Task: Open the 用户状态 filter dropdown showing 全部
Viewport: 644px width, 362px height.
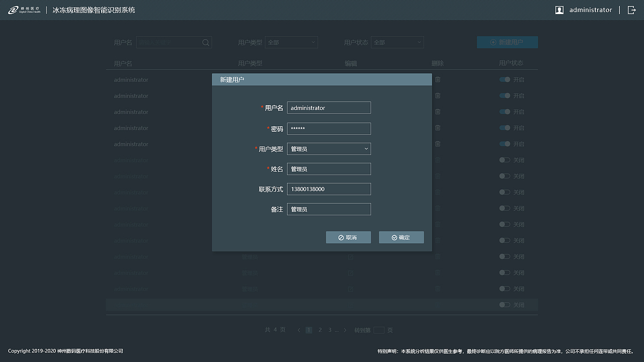Action: 397,43
